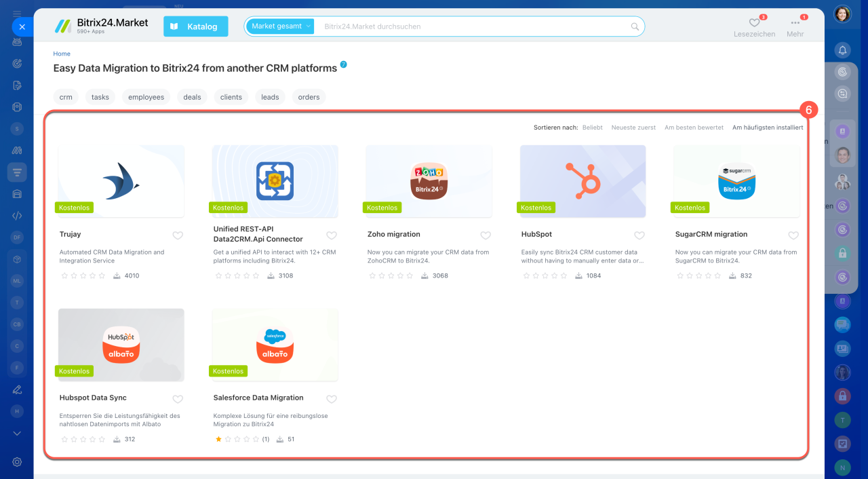Click the leads tag
This screenshot has height=479, width=868.
click(x=270, y=97)
